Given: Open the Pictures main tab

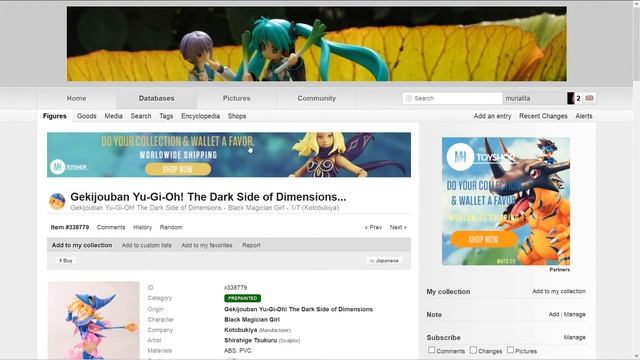Looking at the screenshot, I should [x=236, y=98].
